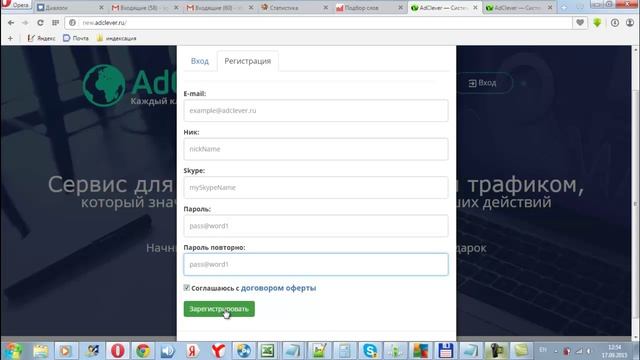Open the user profile icon in toolbar
Image resolution: width=640 pixels, height=360 pixels.
click(x=630, y=23)
